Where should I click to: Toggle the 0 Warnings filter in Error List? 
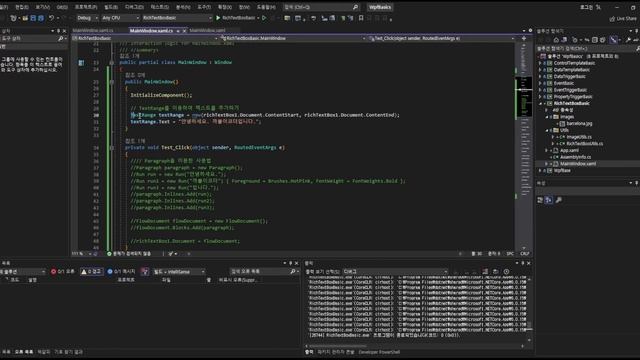(91, 271)
